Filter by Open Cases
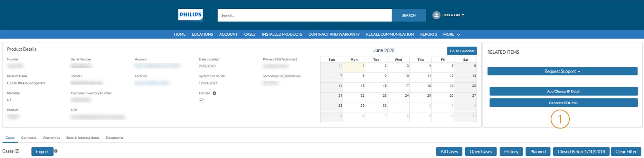644x158 pixels. 481,152
